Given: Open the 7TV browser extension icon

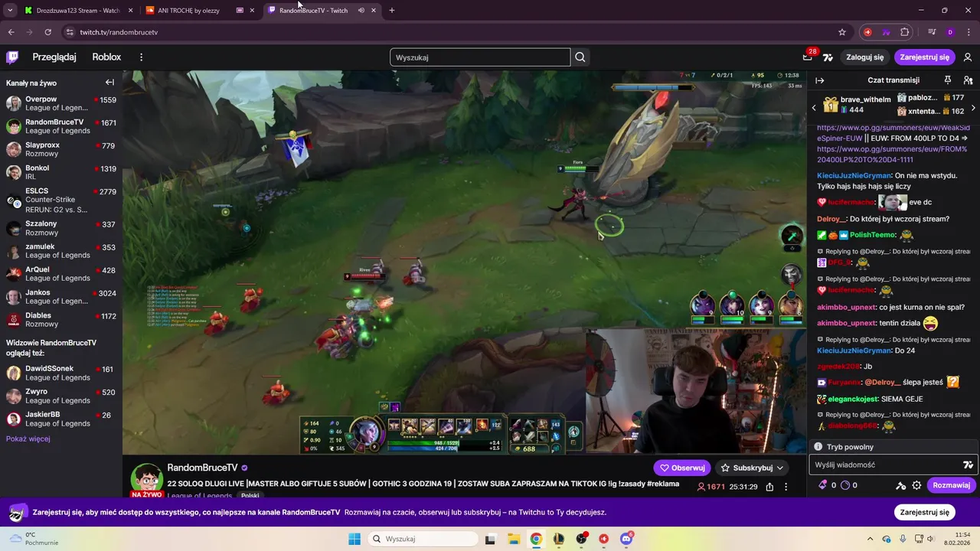Looking at the screenshot, I should tap(887, 32).
